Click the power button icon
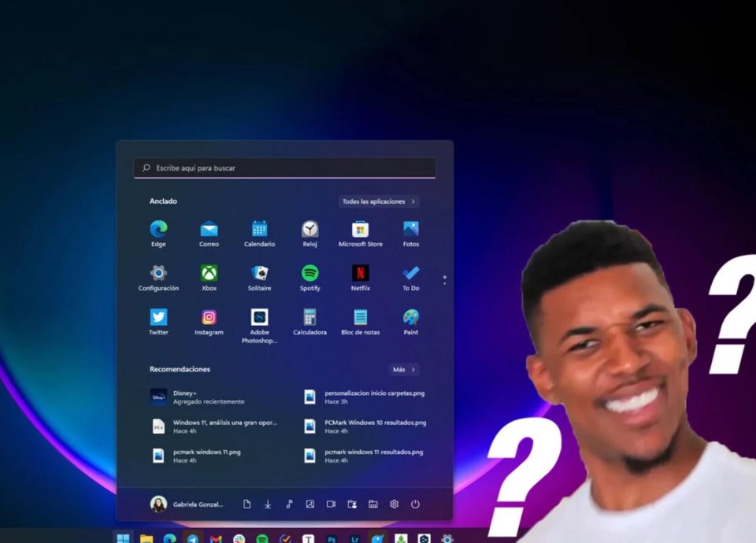Viewport: 756px width, 543px height. pyautogui.click(x=415, y=504)
